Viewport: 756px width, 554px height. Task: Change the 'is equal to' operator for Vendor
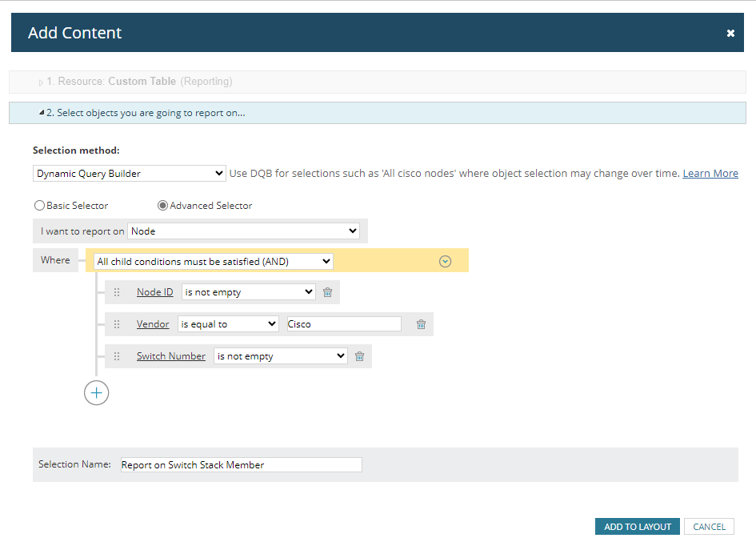tap(228, 323)
